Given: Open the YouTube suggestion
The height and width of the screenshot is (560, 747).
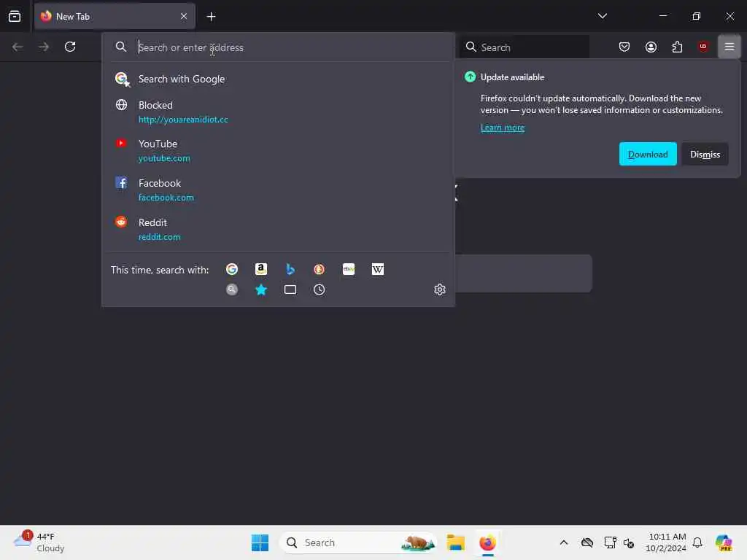Looking at the screenshot, I should tap(278, 151).
